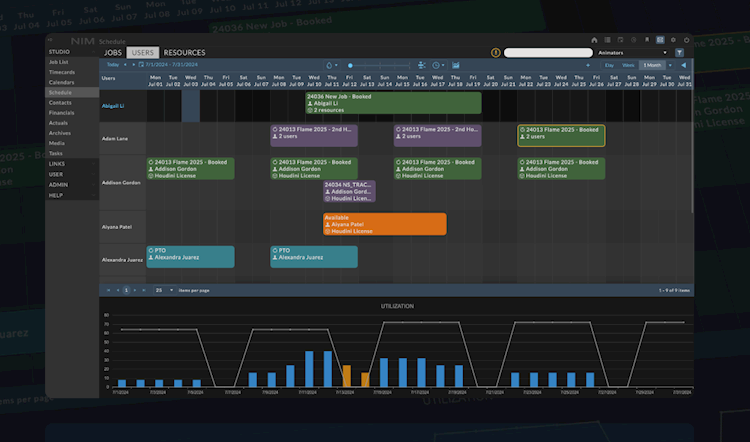Go to next page arrow in pager

click(135, 290)
